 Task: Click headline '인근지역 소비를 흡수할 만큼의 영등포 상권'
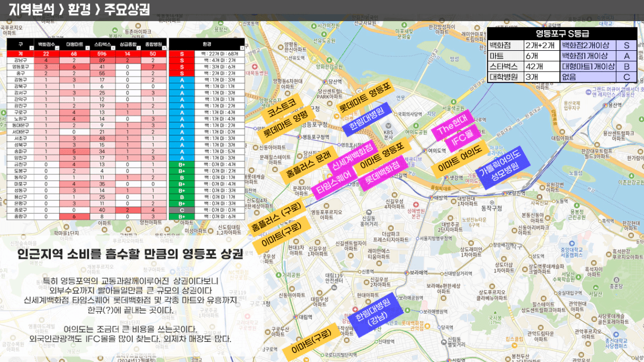[130, 254]
